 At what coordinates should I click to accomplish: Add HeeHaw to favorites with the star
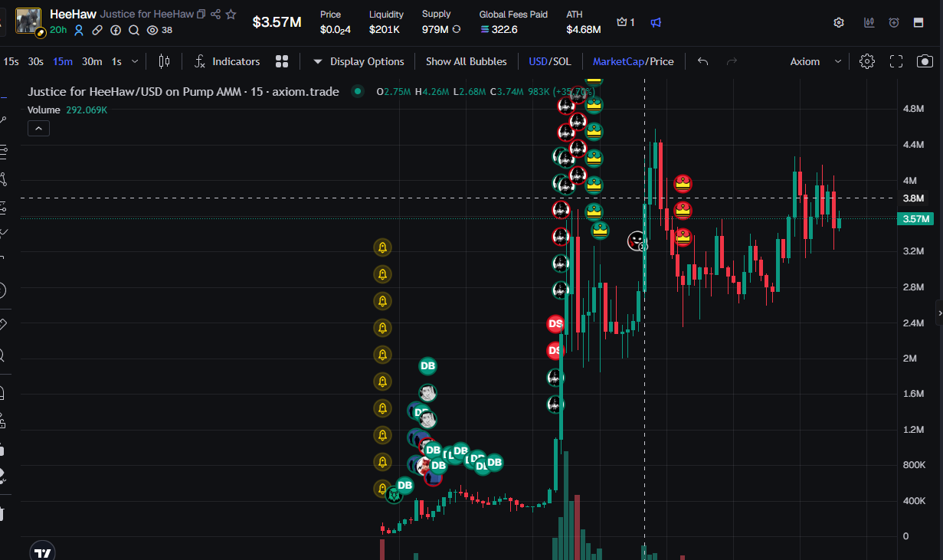pos(231,14)
